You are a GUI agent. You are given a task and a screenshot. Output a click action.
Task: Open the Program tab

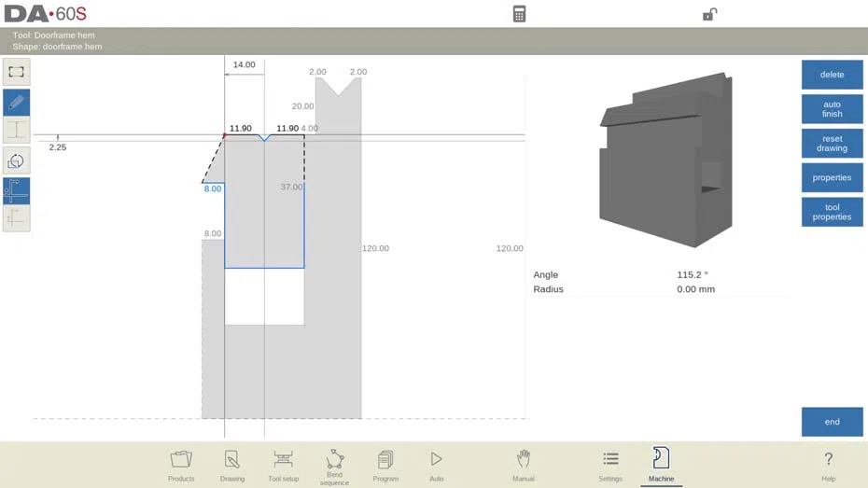click(x=385, y=466)
